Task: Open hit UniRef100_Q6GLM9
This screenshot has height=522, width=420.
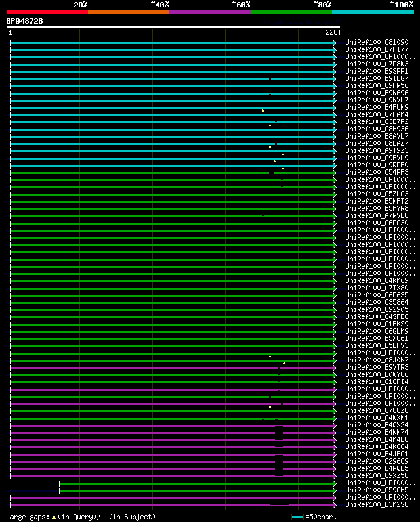Action: (377, 331)
